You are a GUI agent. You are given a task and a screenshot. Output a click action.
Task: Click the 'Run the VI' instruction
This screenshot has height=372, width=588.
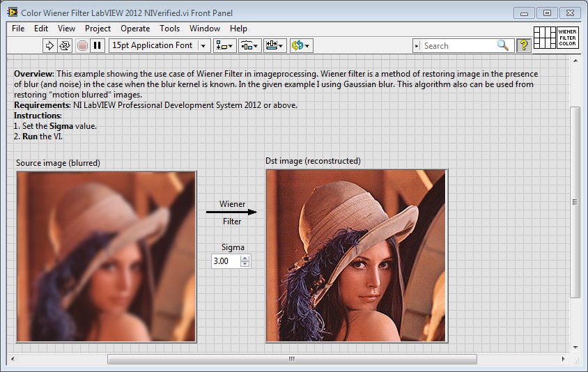(38, 137)
